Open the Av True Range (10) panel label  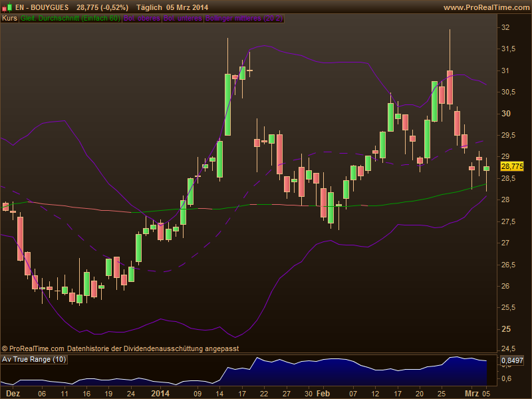click(x=35, y=359)
